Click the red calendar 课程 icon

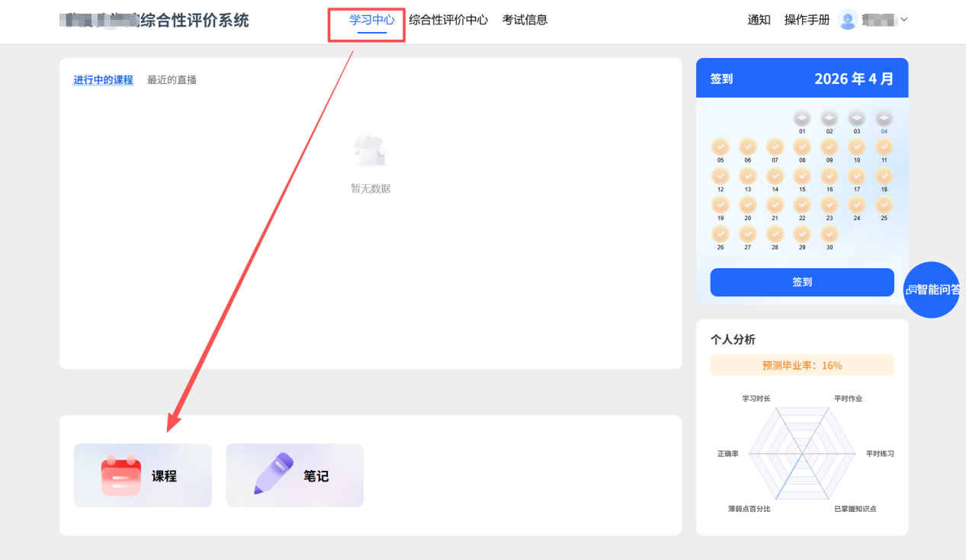tap(121, 475)
